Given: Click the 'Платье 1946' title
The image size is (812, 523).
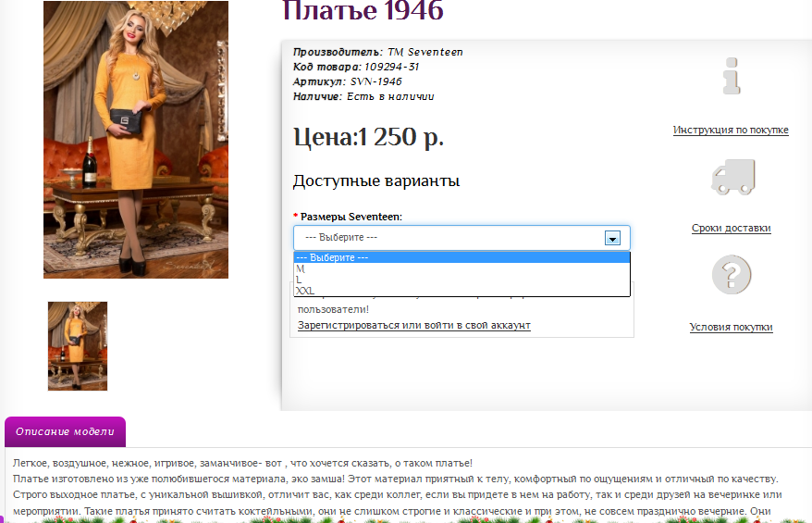Looking at the screenshot, I should (363, 10).
